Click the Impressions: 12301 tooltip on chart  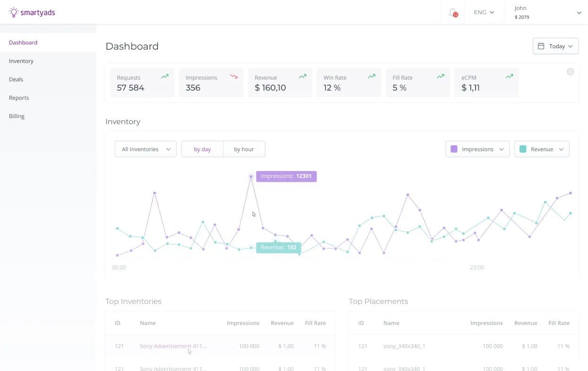tap(286, 176)
